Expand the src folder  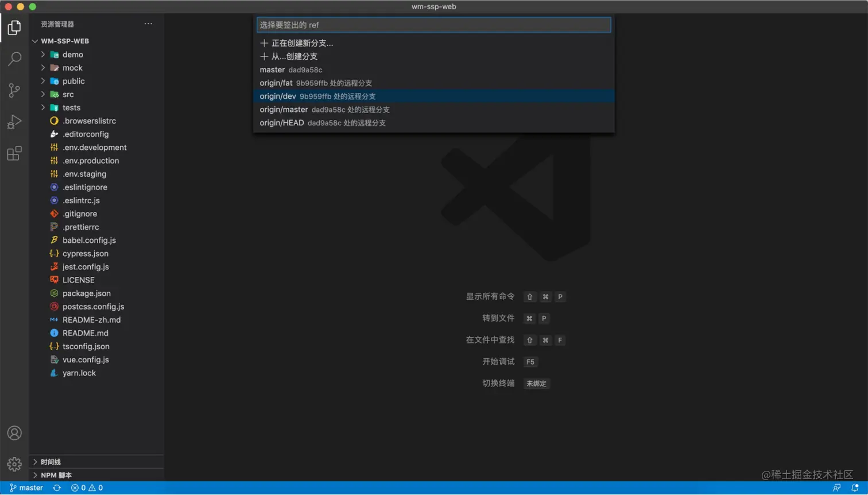coord(43,94)
